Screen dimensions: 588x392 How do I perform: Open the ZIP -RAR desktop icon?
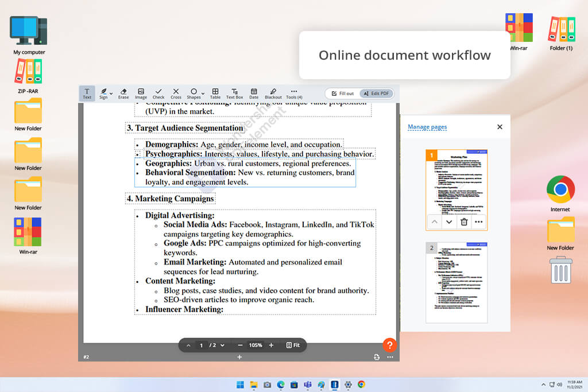click(x=28, y=76)
